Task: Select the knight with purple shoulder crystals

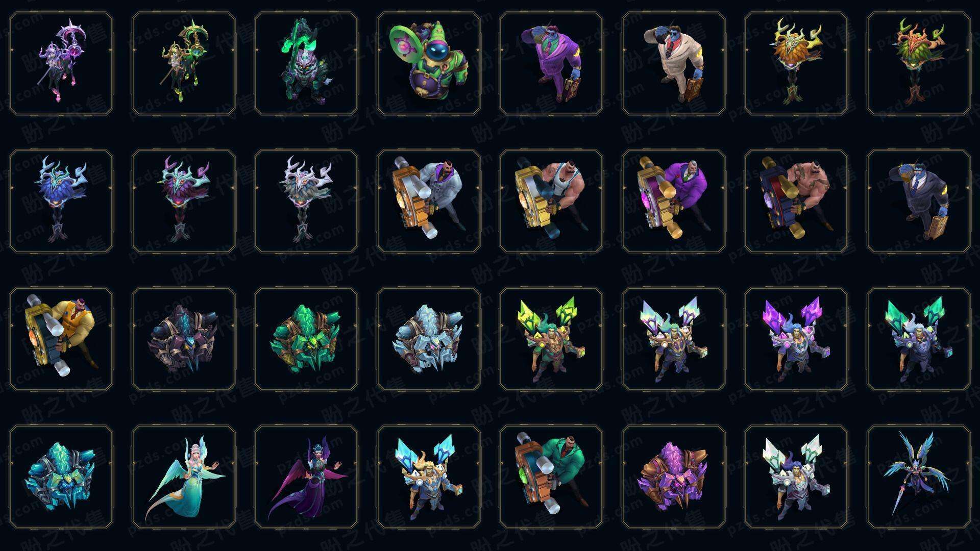Action: coord(796,339)
